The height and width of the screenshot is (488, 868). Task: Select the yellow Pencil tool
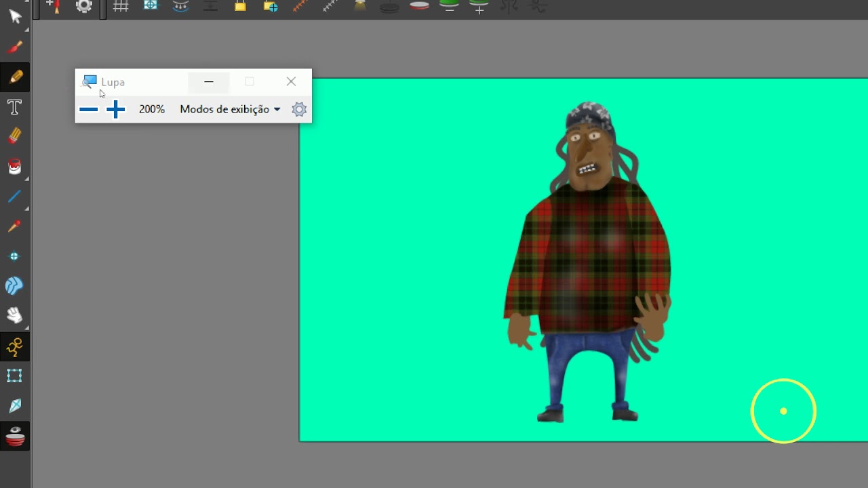pyautogui.click(x=15, y=77)
